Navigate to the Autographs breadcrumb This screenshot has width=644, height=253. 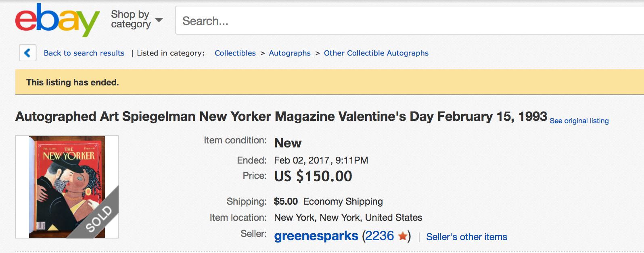[290, 53]
